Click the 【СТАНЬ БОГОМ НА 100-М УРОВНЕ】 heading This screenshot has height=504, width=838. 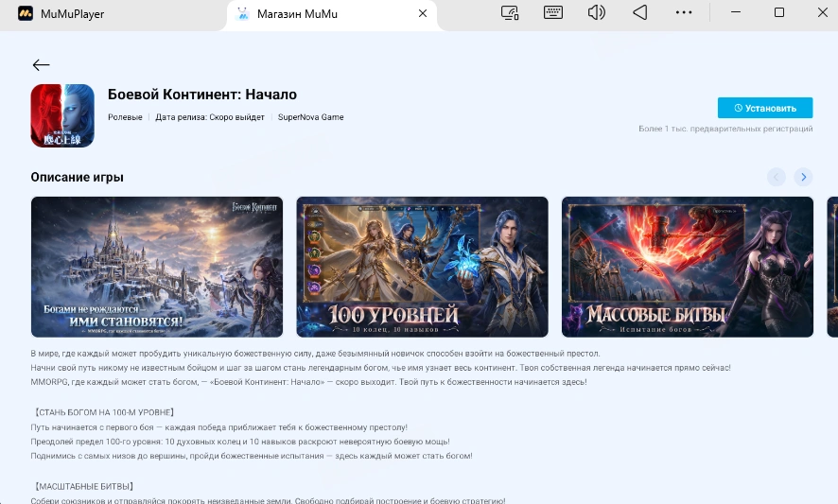104,412
